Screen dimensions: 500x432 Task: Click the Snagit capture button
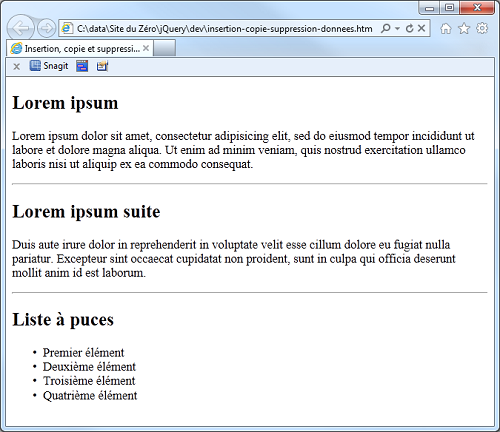pos(49,66)
